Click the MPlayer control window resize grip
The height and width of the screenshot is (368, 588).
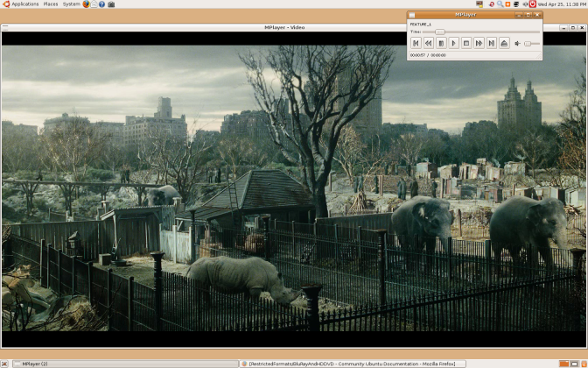[538, 56]
